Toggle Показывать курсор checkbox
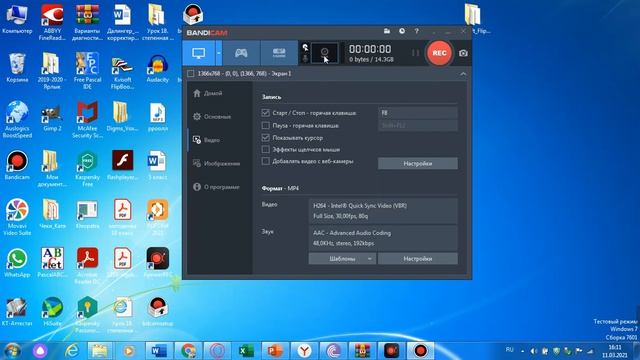 [x=265, y=138]
